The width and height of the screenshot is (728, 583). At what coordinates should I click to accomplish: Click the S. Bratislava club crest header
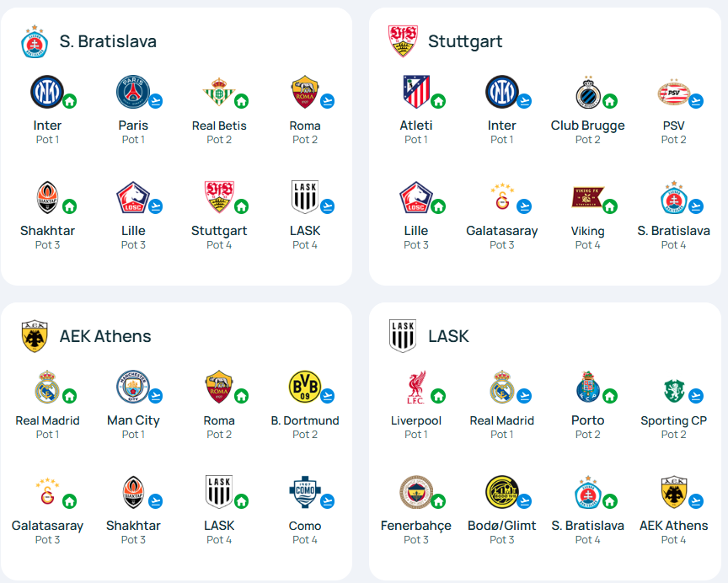coord(35,41)
